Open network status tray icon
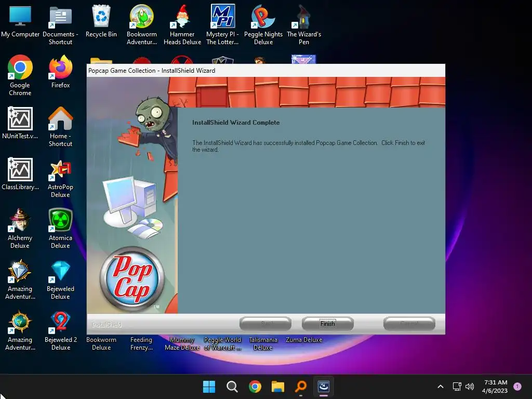Viewport: 532px width, 399px height. pyautogui.click(x=457, y=387)
